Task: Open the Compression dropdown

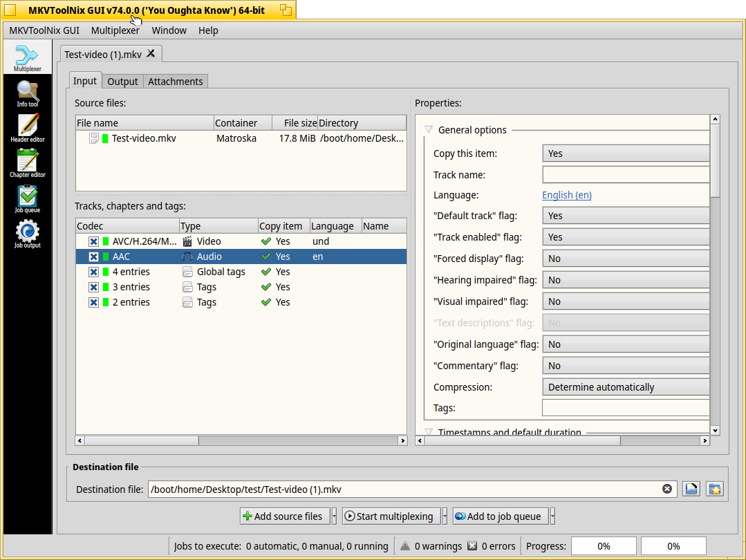Action: [x=626, y=386]
